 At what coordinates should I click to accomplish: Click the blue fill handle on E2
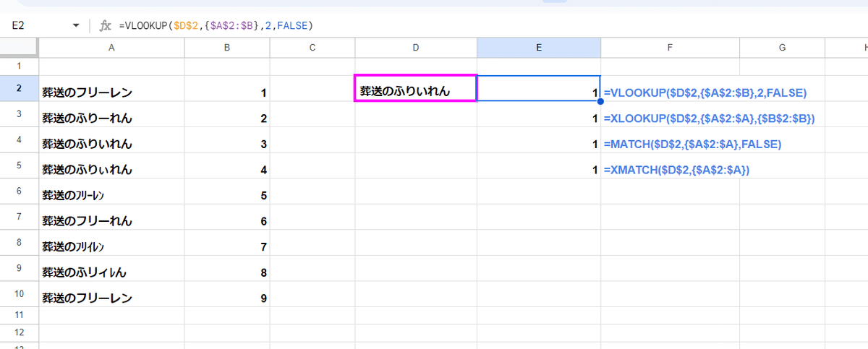click(x=600, y=101)
